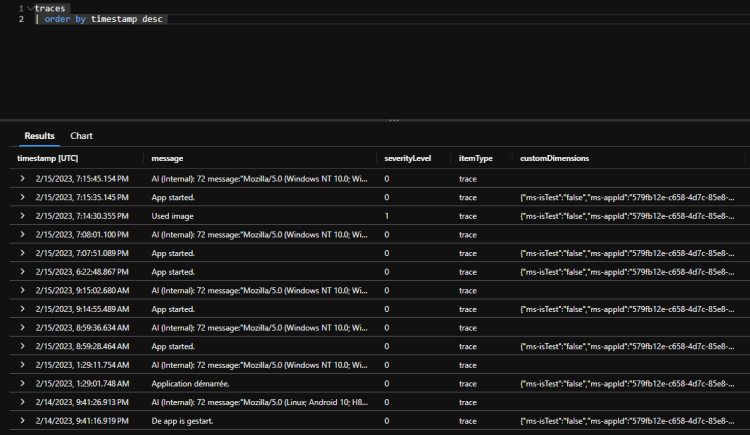The image size is (750, 435).
Task: Expand the 8:59:28.464 AM row chevron
Action: (x=22, y=346)
